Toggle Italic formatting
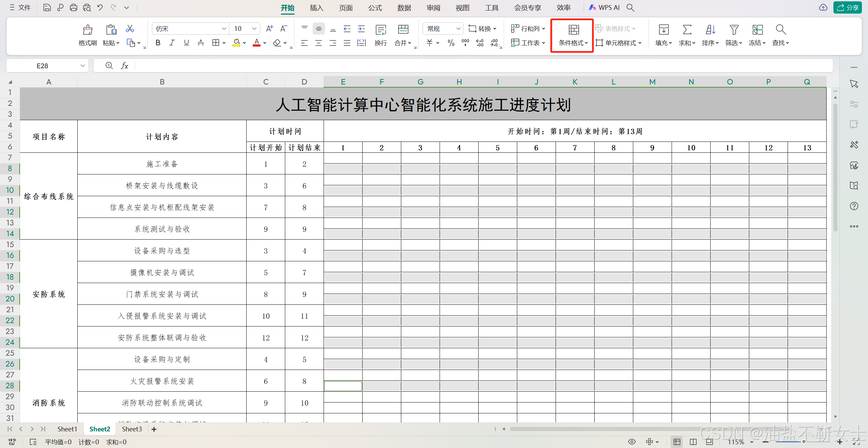 [x=172, y=43]
